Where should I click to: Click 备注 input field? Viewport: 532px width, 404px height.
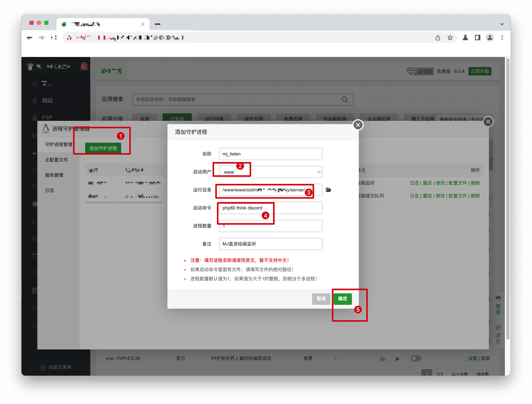271,244
